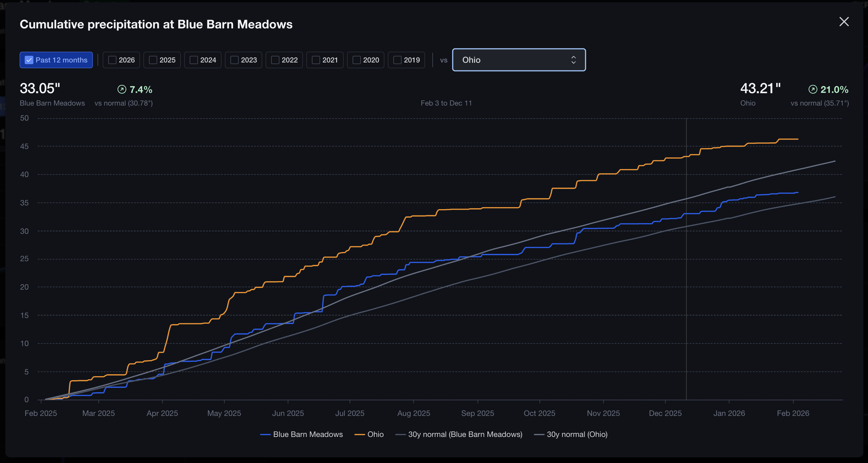Toggle Blue Barn Meadows legend series
The image size is (868, 463).
(301, 434)
